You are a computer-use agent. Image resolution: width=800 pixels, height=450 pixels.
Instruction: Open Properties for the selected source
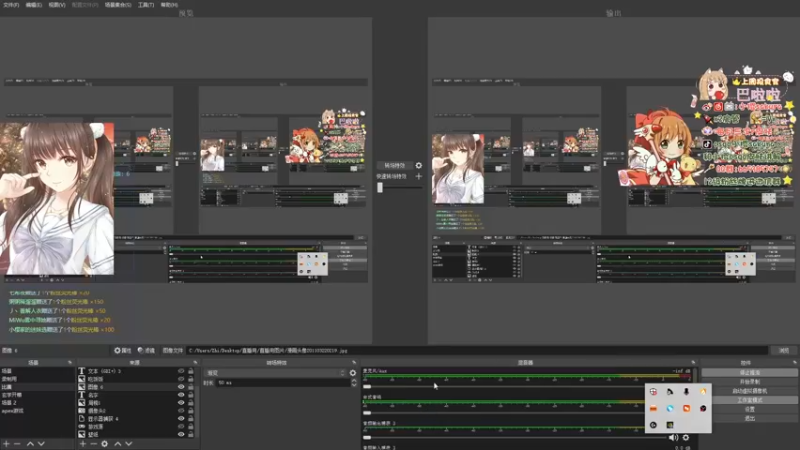tap(122, 351)
